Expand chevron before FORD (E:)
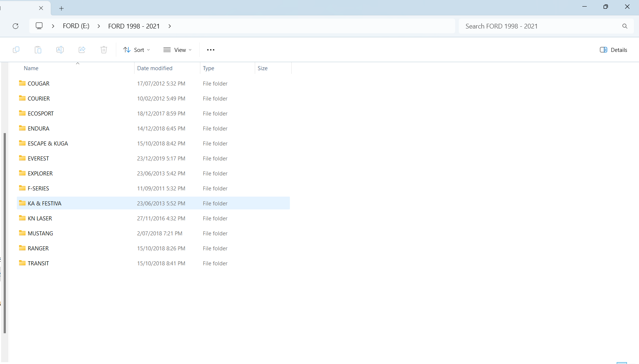 click(53, 26)
